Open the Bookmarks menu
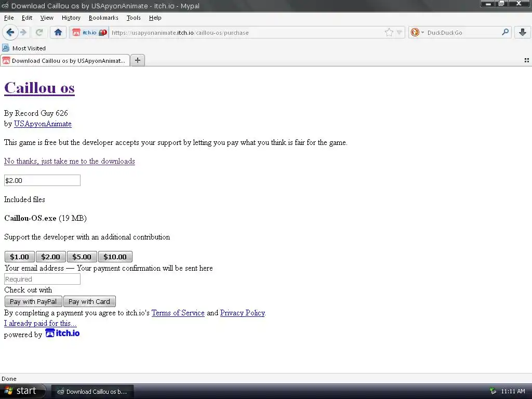532x399 pixels. pos(103,18)
